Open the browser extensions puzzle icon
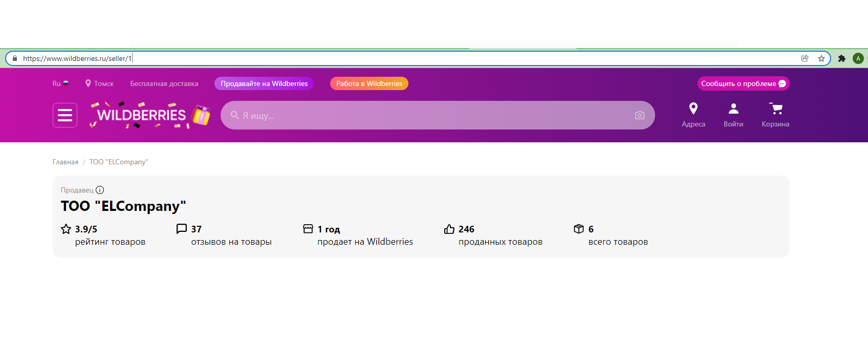The height and width of the screenshot is (344, 868). pyautogui.click(x=842, y=58)
